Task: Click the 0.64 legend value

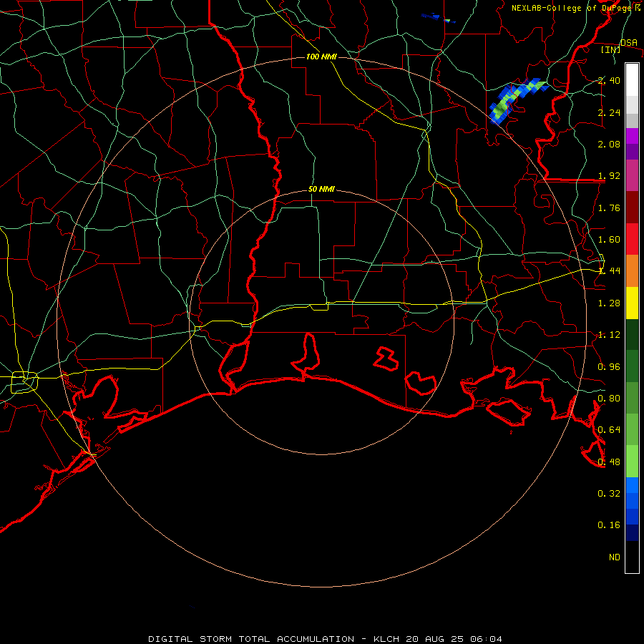Action: pyautogui.click(x=609, y=430)
